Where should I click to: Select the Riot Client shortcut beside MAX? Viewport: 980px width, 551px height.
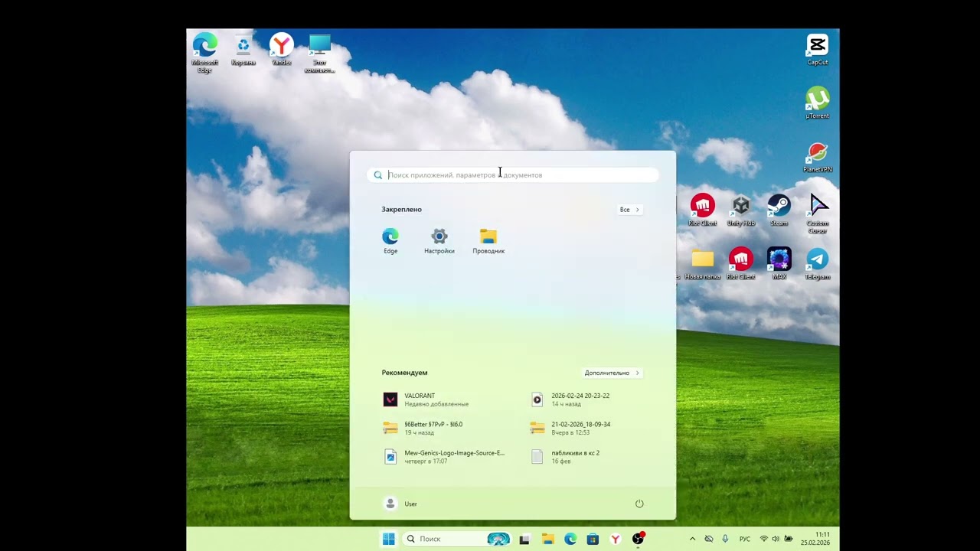click(741, 264)
